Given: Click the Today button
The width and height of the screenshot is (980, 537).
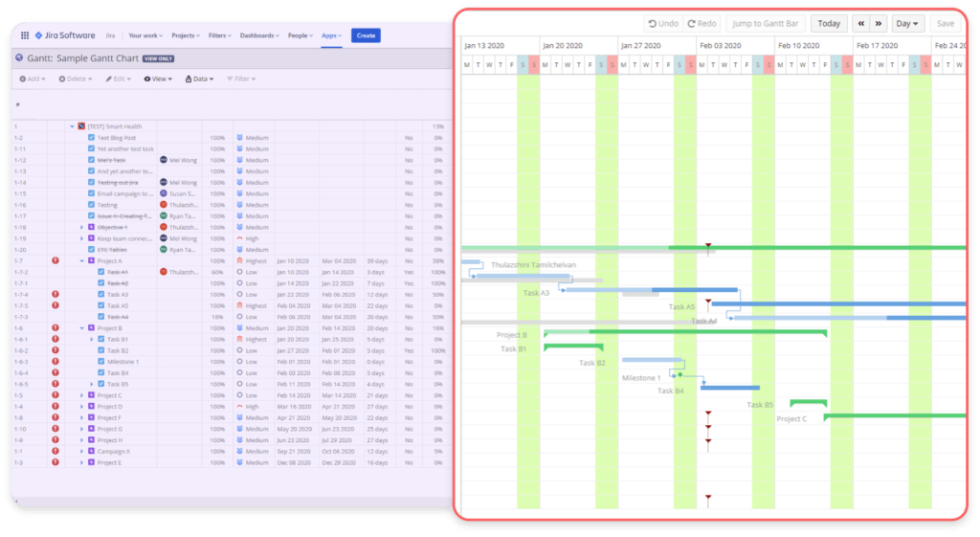Looking at the screenshot, I should click(x=829, y=24).
